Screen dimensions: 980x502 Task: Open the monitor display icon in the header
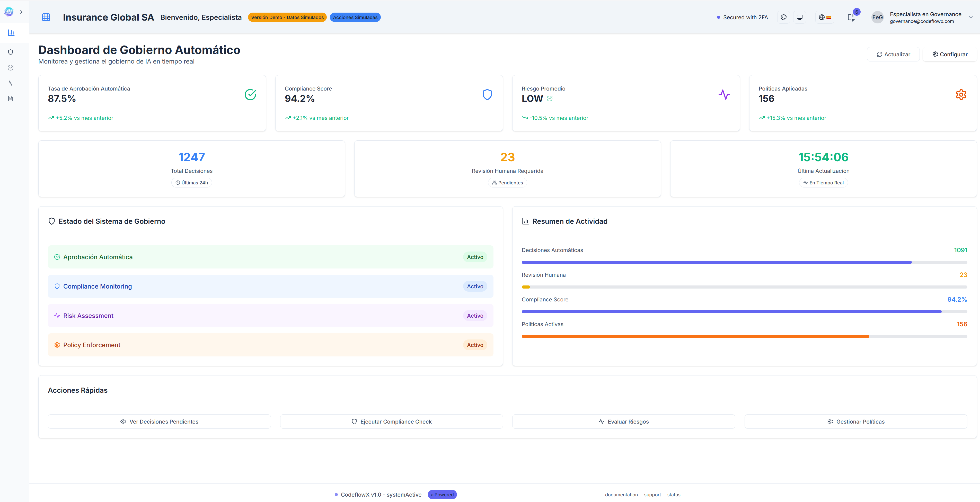(x=799, y=17)
